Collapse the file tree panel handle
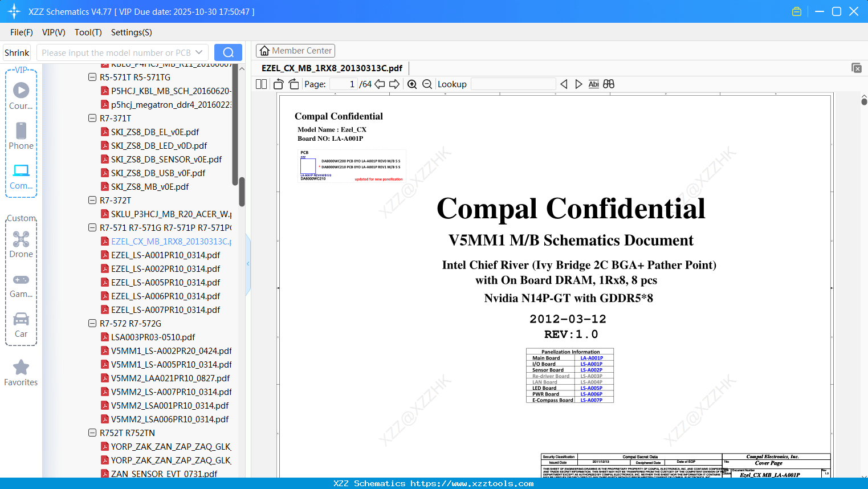 [x=248, y=263]
